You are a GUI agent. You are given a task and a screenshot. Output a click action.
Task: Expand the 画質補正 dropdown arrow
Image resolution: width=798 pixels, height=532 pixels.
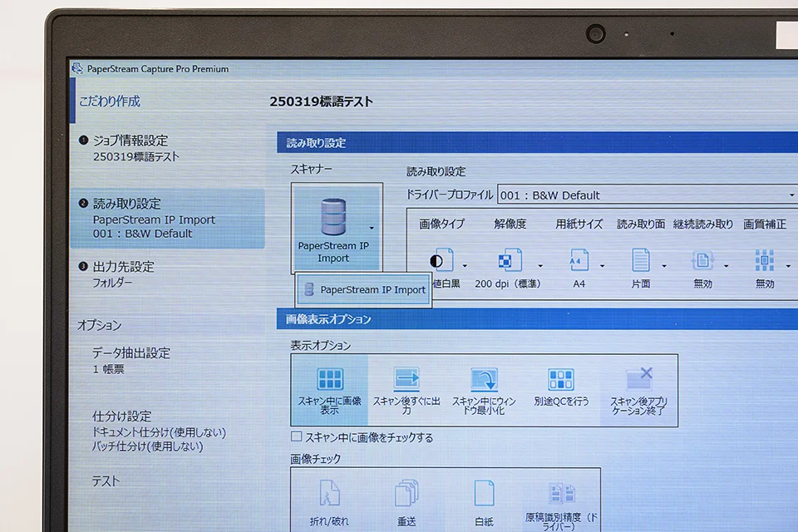tap(788, 266)
